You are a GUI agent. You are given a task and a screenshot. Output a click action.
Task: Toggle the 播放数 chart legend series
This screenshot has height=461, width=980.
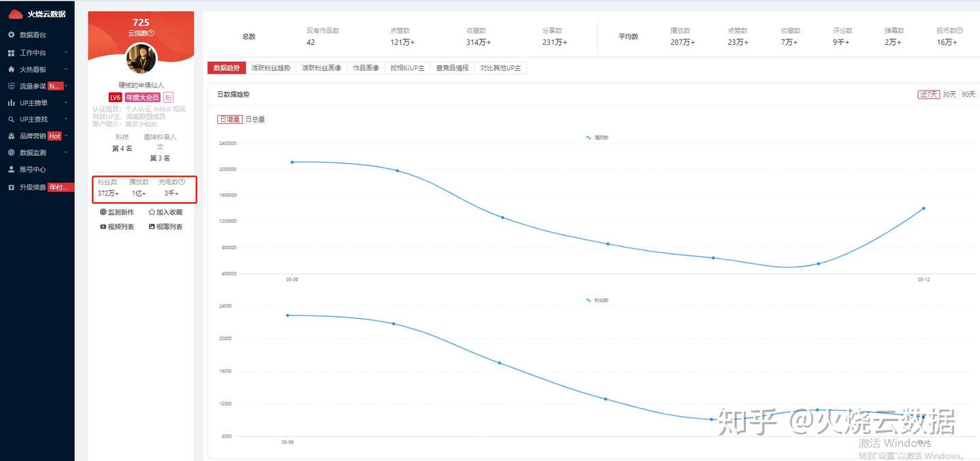point(597,137)
